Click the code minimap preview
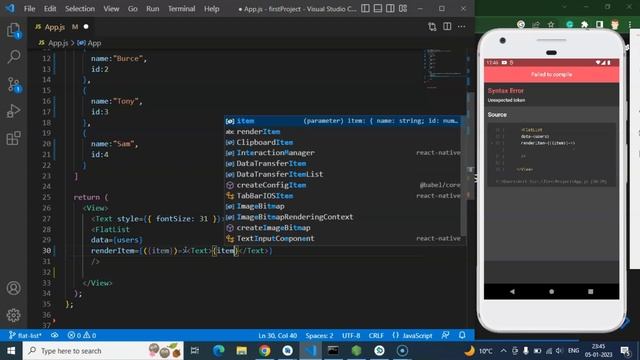The width and height of the screenshot is (640, 360). click(x=443, y=69)
